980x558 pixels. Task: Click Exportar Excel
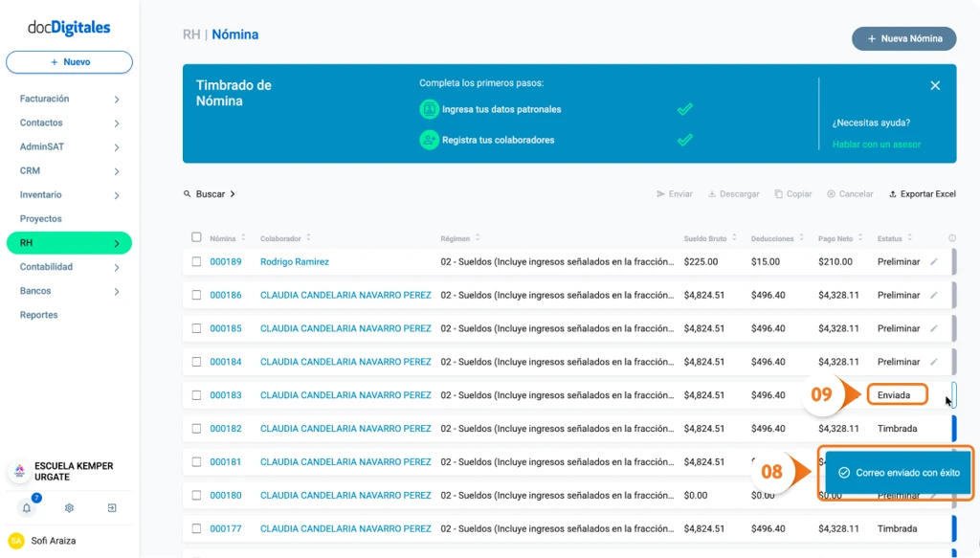[x=923, y=194]
